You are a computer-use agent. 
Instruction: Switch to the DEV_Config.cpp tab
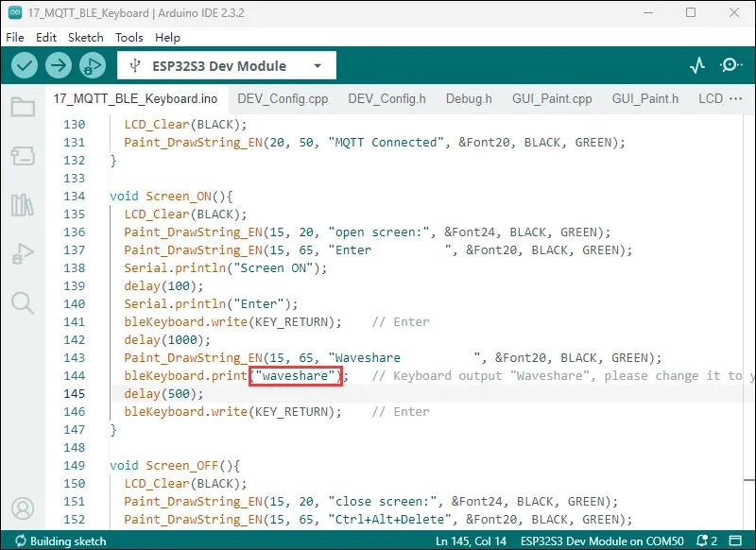click(283, 98)
